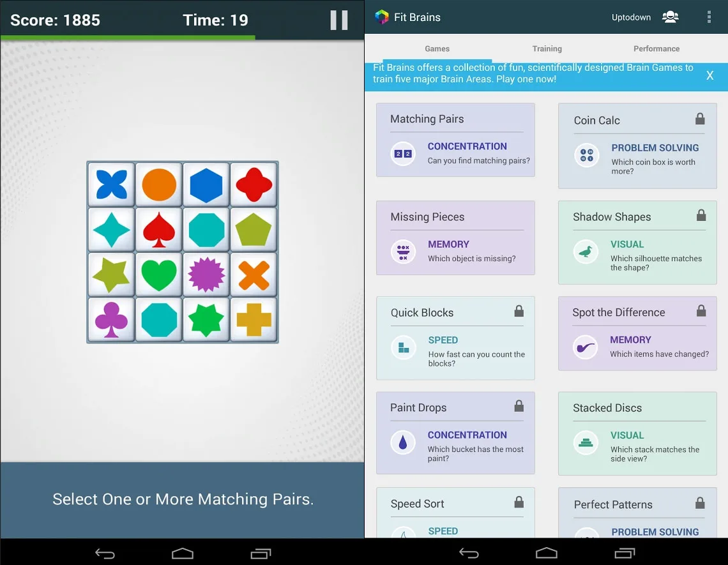Tap Android recents button under Fit Brains
The height and width of the screenshot is (565, 728).
tap(625, 554)
